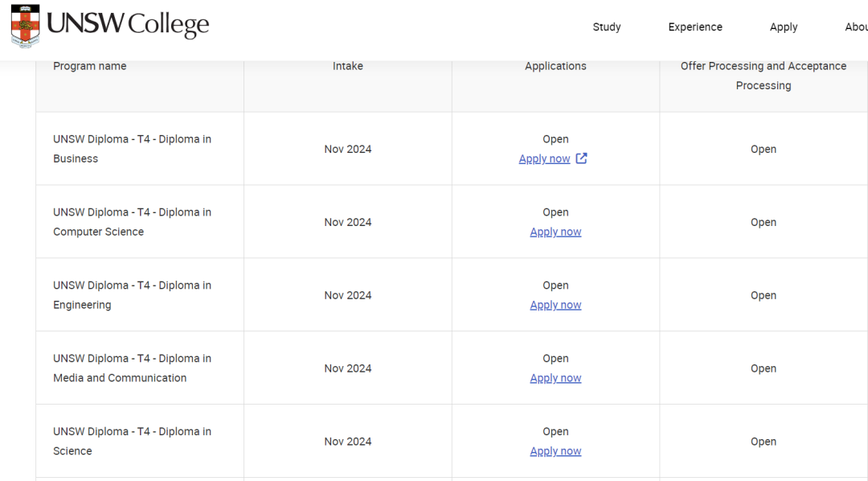Viewport: 868px width, 481px height.
Task: Apply now for Diploma in Business
Action: [544, 159]
